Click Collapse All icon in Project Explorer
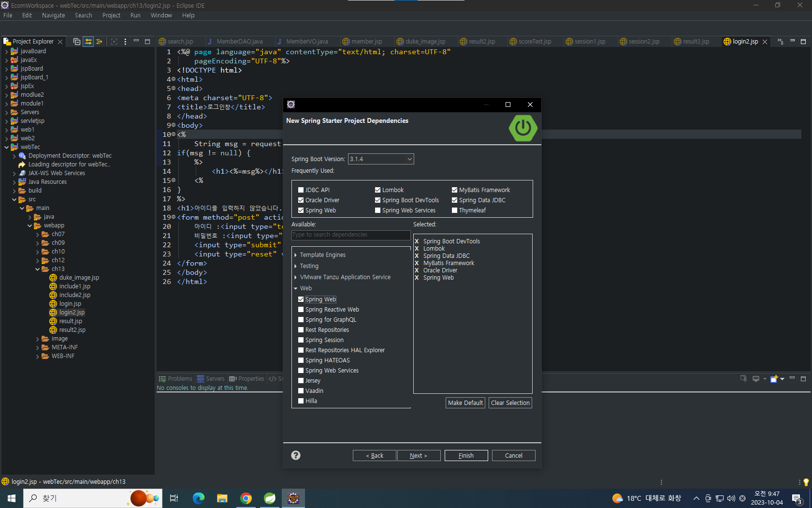 click(x=77, y=42)
